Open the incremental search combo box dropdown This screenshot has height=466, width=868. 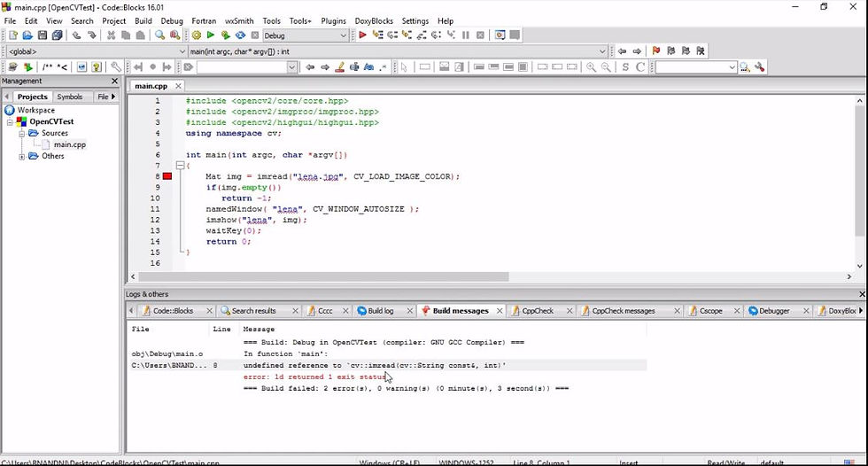click(x=292, y=67)
